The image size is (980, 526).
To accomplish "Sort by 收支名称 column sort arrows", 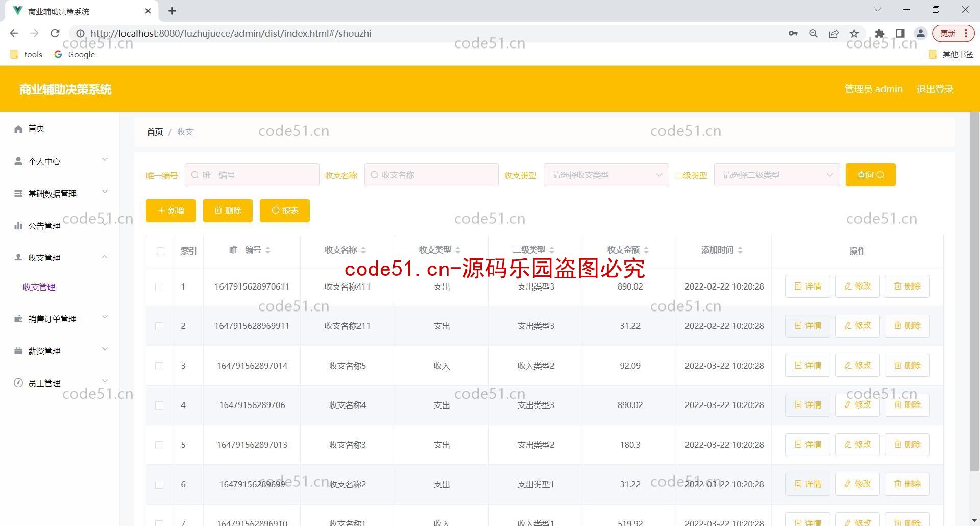I will click(x=363, y=250).
